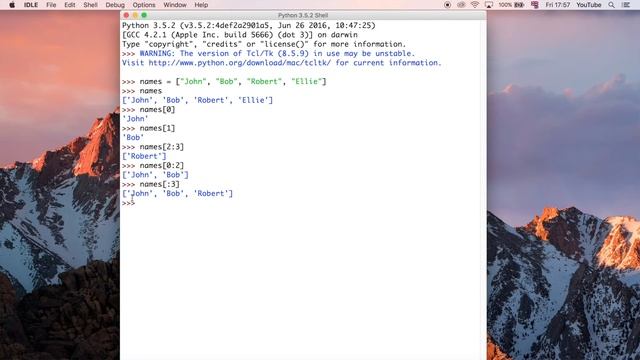Screen dimensions: 640x360
Task: Zoom the Python Shell window green button
Action: (x=144, y=15)
